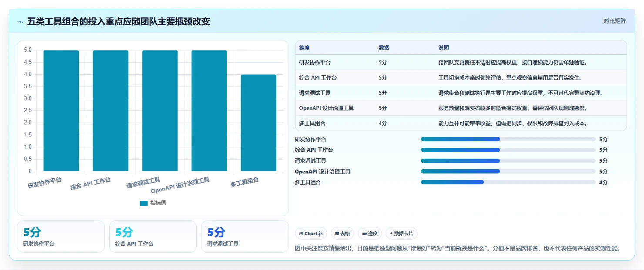This screenshot has width=644, height=270.
Task: Click the 请求调试工具 x-axis label under the chart
Action: [x=143, y=183]
